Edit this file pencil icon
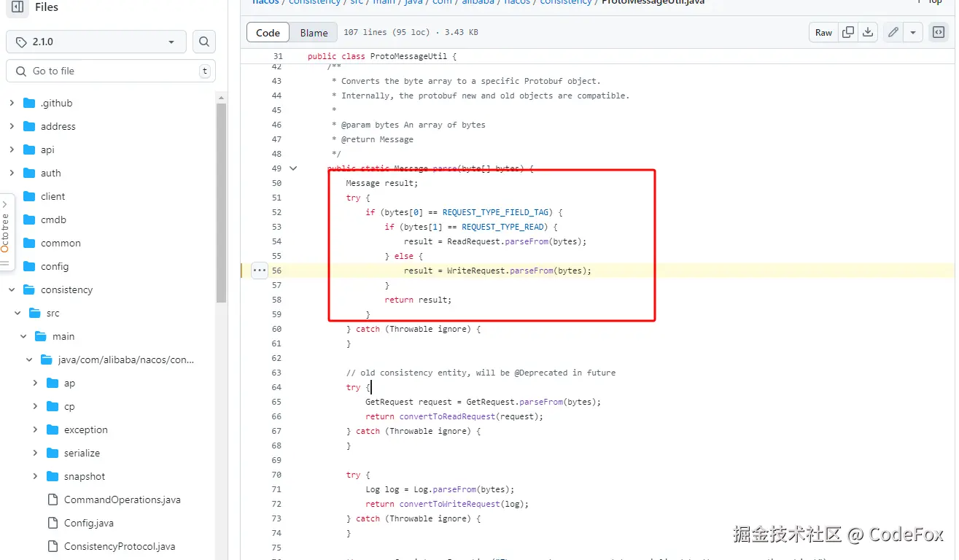959x560 pixels. click(893, 33)
